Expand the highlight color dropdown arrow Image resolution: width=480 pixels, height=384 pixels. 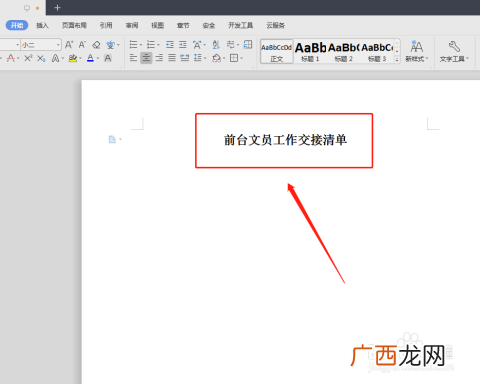point(80,59)
